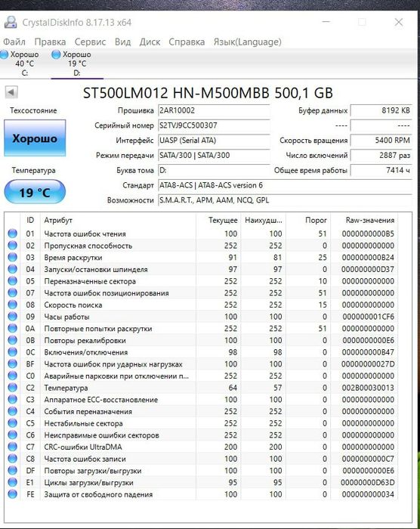
Task: Click status icon for Частота ошибок записи
Action: pyautogui.click(x=13, y=459)
